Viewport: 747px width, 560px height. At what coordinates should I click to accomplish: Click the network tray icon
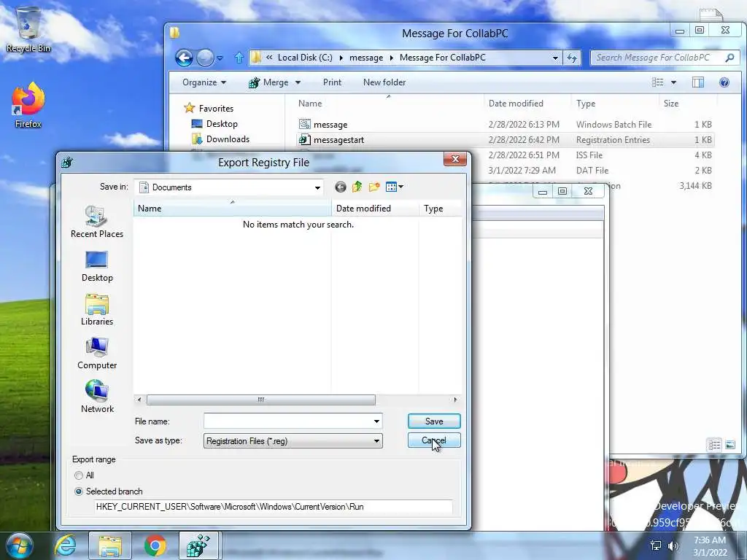pyautogui.click(x=656, y=545)
